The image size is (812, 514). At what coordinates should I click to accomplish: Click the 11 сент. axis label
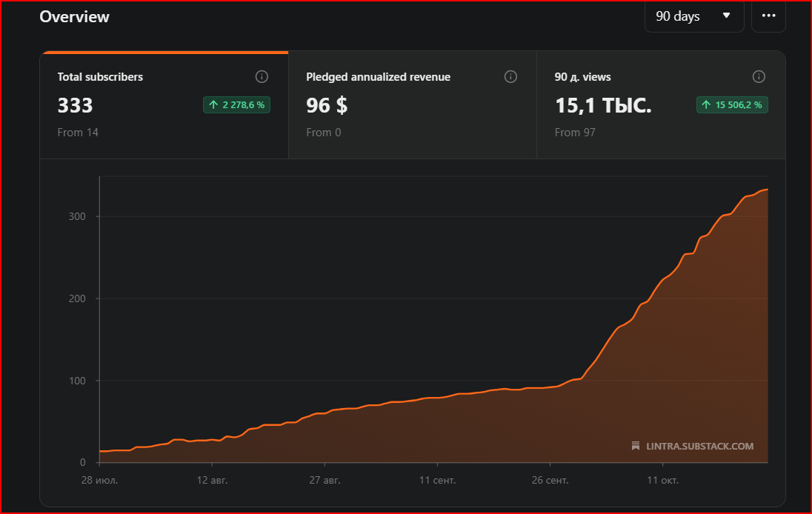(x=438, y=481)
